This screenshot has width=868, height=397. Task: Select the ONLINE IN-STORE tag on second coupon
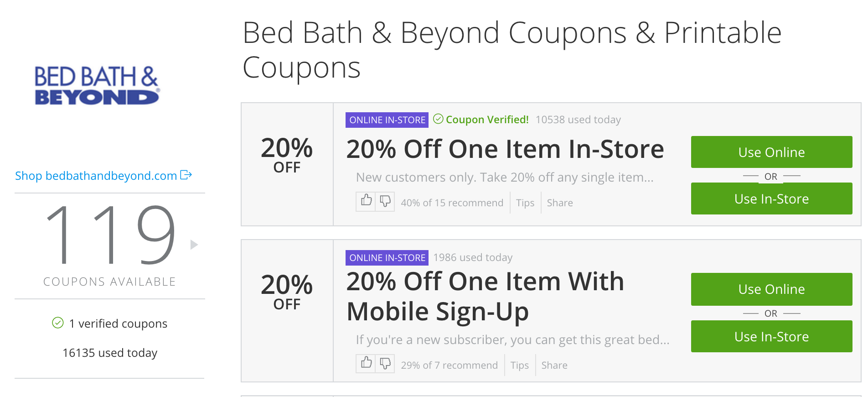(x=387, y=257)
